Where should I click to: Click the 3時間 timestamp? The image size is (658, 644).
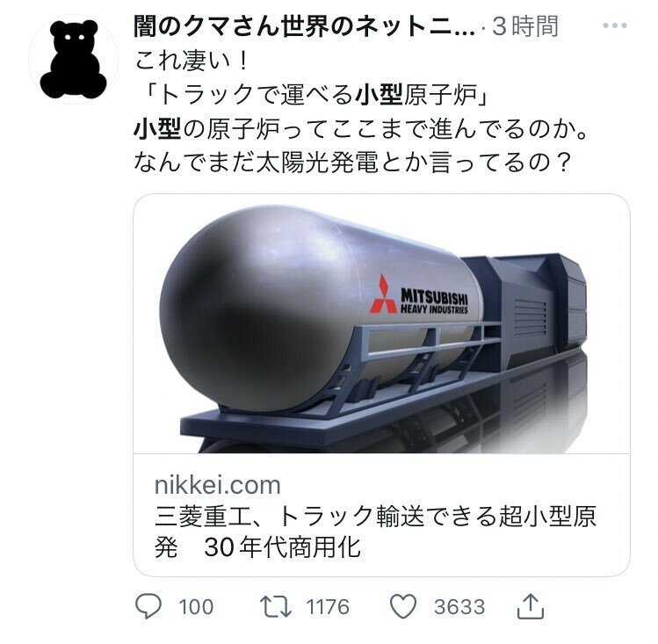coord(525,26)
